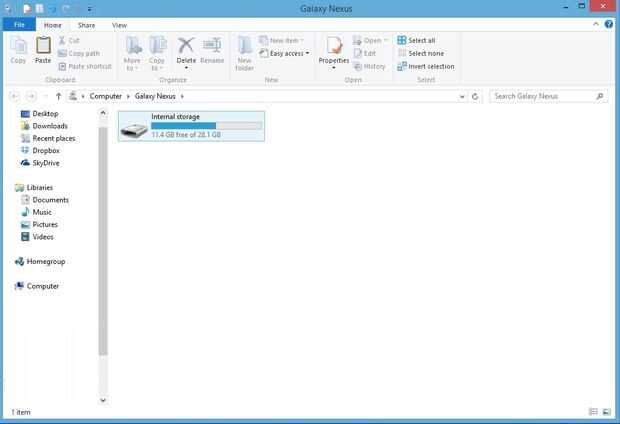Expand the Galaxy Nexus breadcrumb arrow
This screenshot has width=620, height=424.
click(x=182, y=97)
